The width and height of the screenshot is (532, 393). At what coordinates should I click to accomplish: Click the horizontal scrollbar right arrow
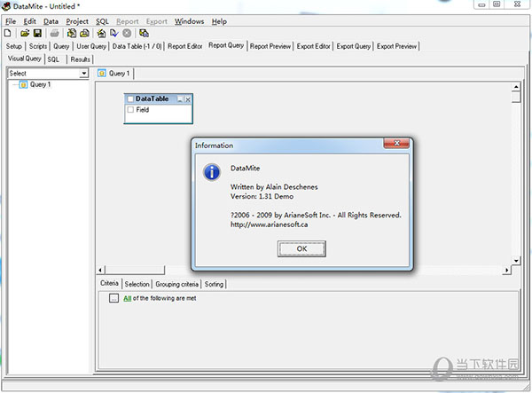506,271
